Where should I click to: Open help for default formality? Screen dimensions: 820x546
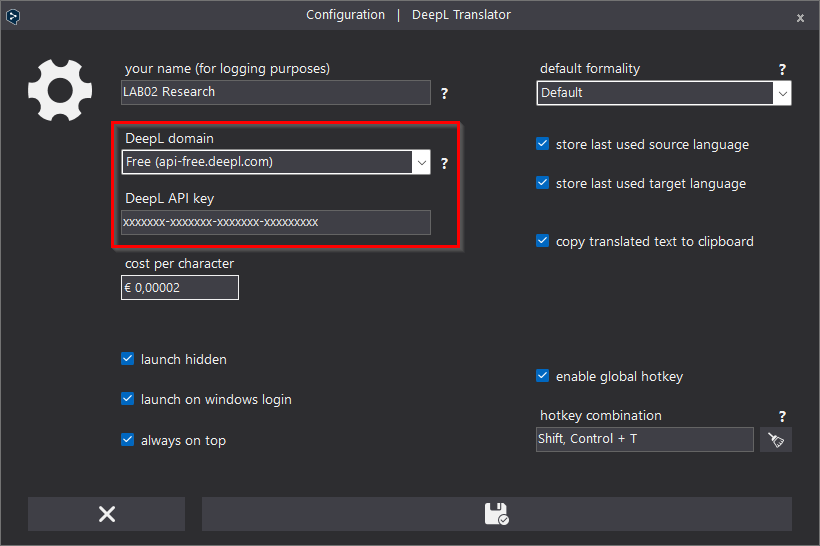click(782, 69)
